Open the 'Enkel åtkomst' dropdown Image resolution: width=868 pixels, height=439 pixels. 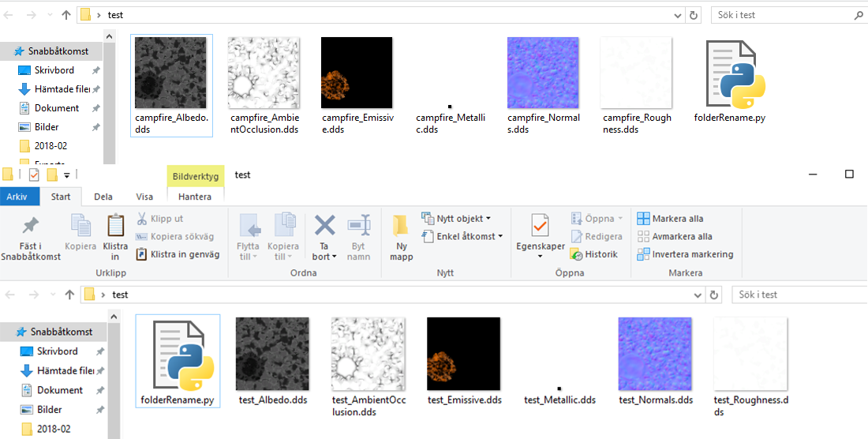click(462, 236)
